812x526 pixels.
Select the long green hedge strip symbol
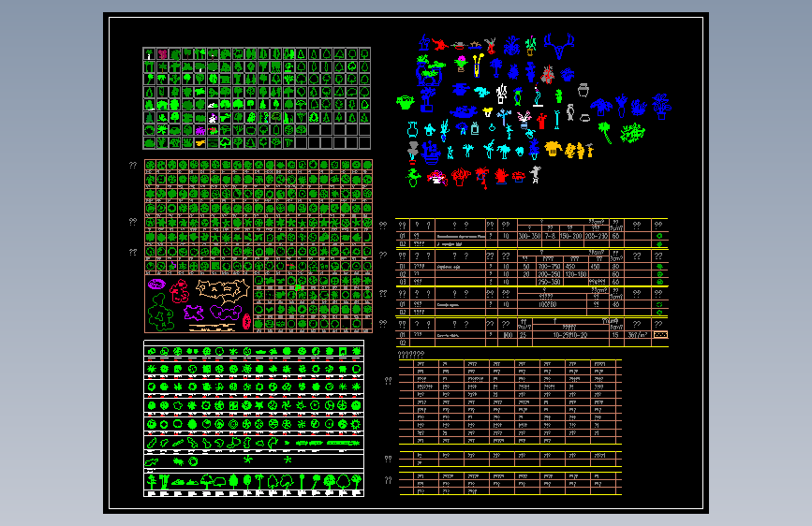pos(344,443)
